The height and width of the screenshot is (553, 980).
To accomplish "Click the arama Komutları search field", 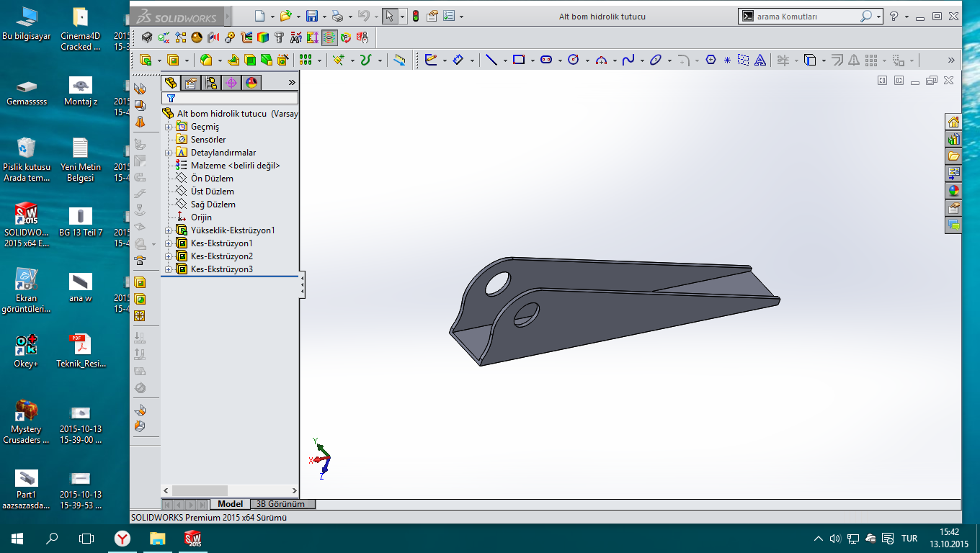I will (810, 16).
